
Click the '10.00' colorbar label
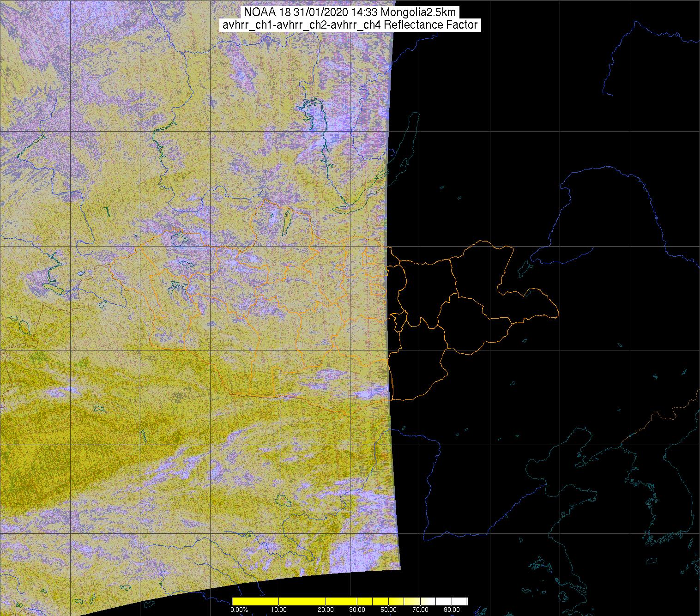[x=279, y=610]
